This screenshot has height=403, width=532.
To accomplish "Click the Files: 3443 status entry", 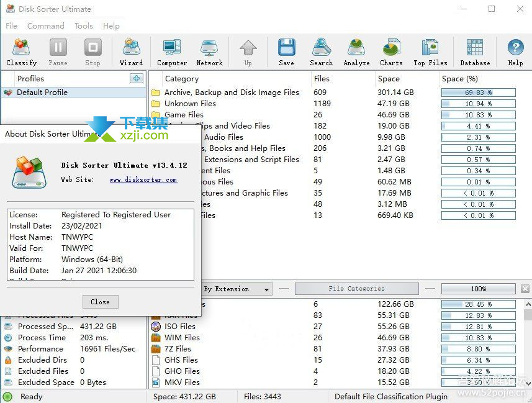I will [x=262, y=397].
